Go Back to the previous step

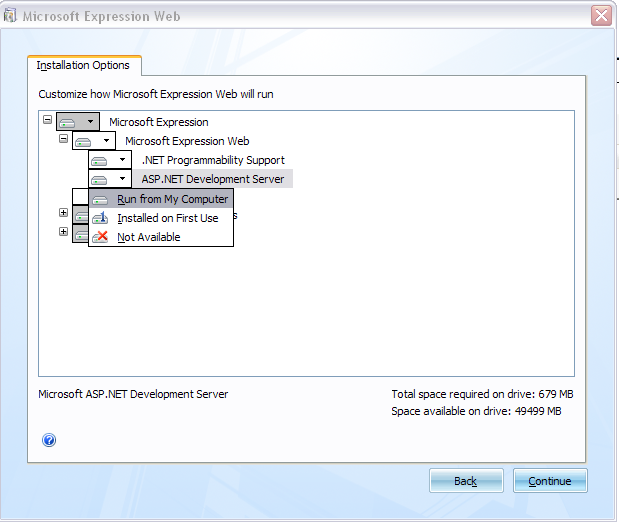pyautogui.click(x=466, y=481)
